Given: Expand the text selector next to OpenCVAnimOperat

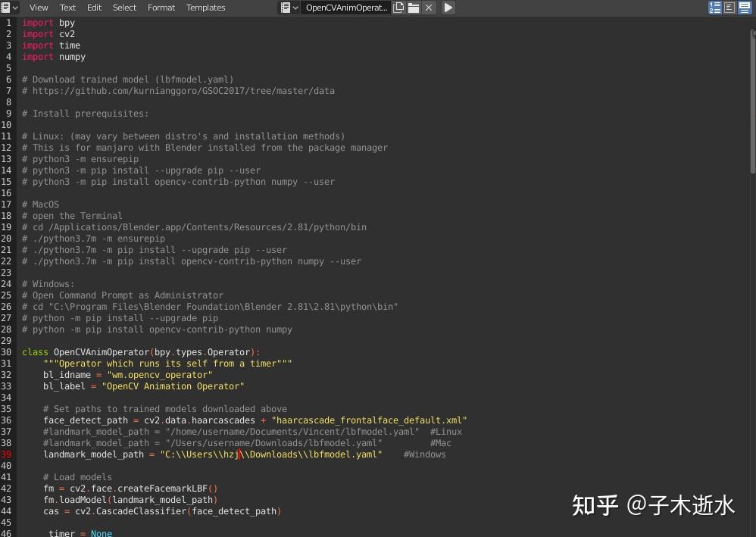Looking at the screenshot, I should [x=295, y=7].
